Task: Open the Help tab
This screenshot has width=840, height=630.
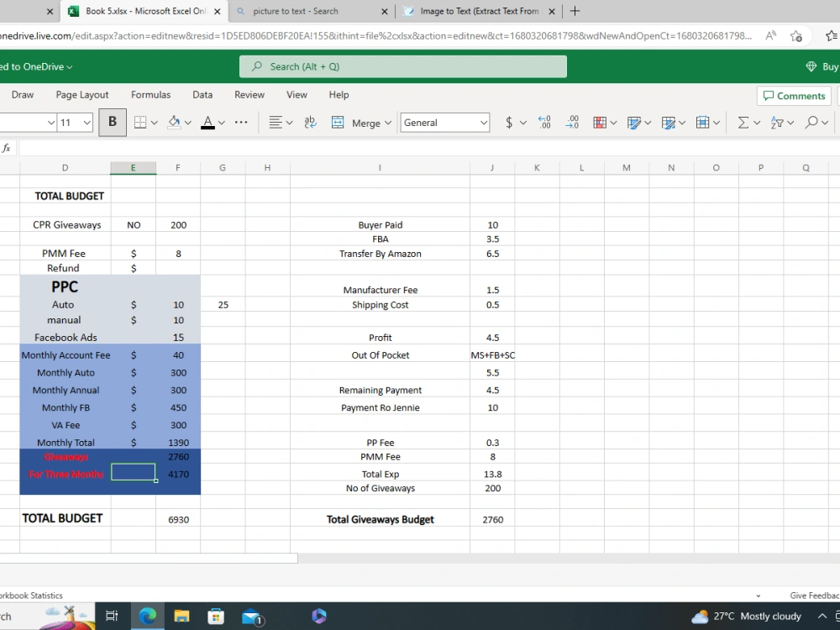Action: (339, 95)
